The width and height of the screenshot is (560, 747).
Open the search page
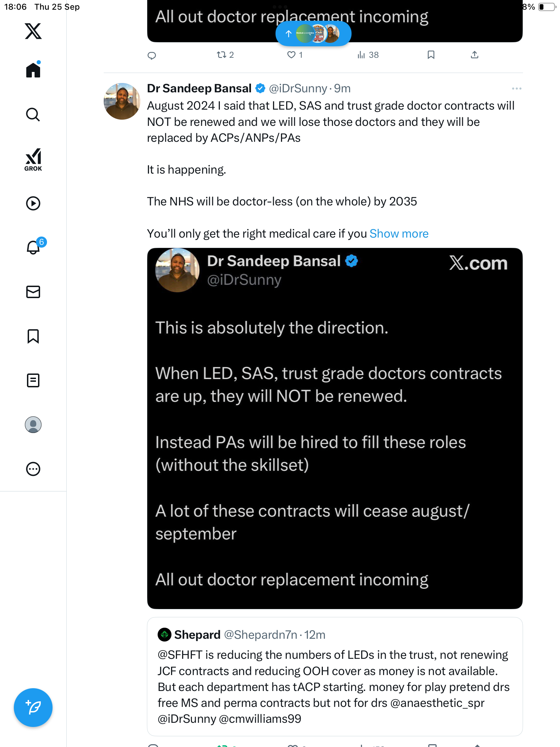pyautogui.click(x=33, y=115)
